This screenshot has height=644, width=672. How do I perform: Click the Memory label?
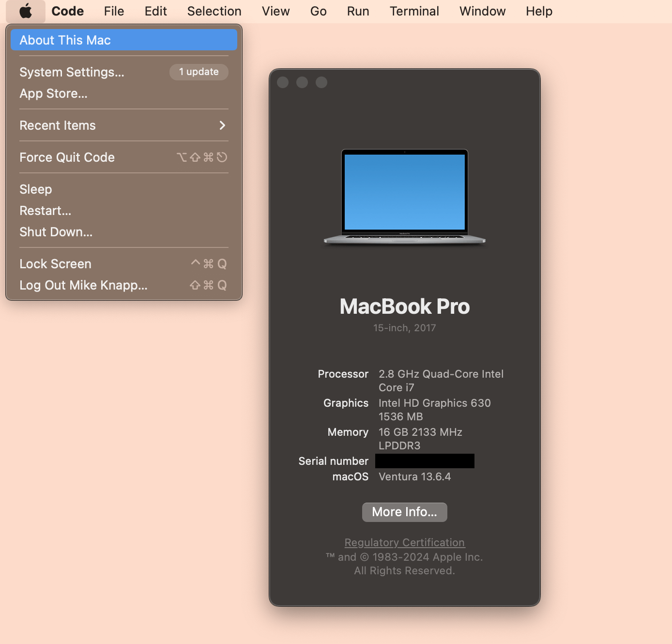pos(348,432)
